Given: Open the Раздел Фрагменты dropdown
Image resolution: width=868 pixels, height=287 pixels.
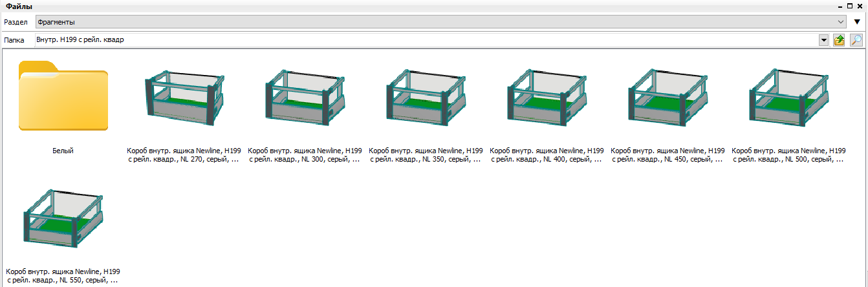Looking at the screenshot, I should [x=440, y=22].
